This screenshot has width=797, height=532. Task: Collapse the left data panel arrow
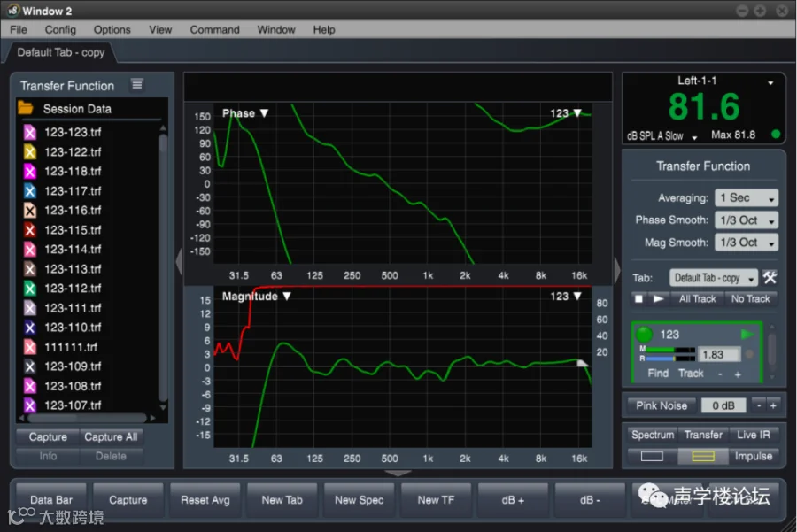click(x=179, y=262)
